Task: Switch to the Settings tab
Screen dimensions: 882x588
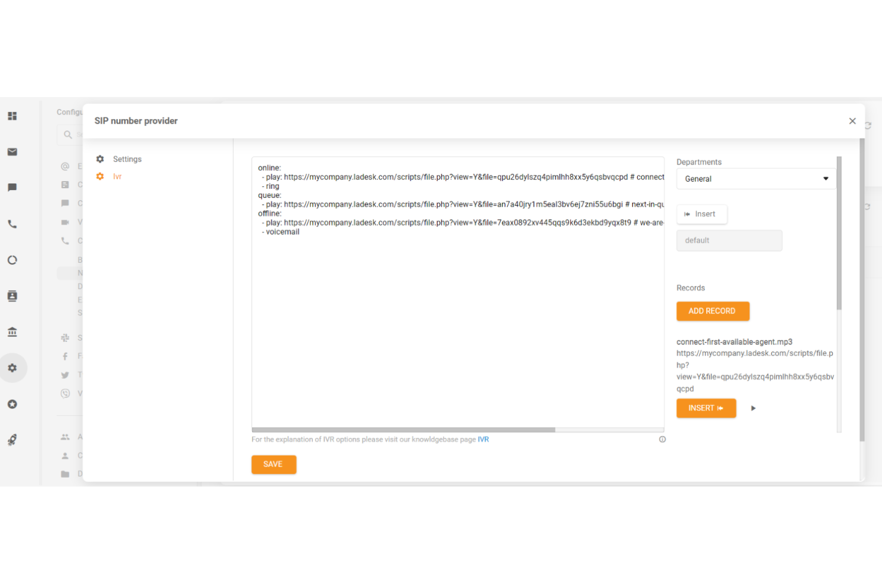Action: (127, 159)
